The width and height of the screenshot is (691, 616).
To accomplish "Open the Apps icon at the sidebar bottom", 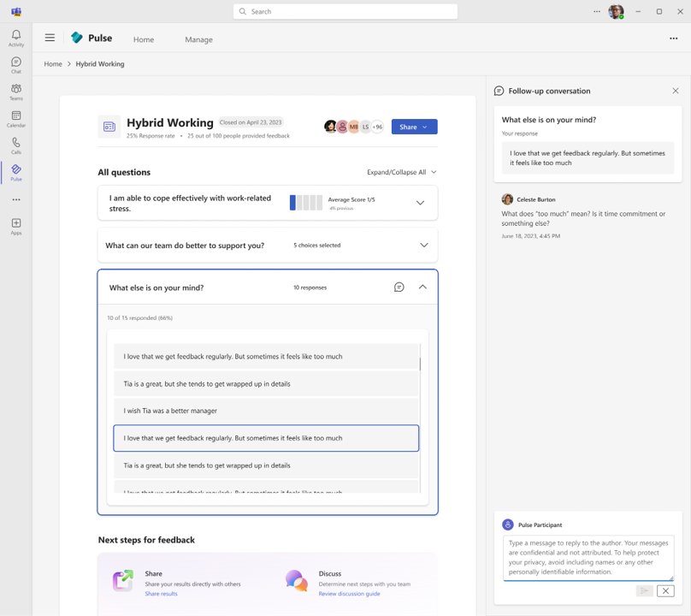I will [15, 224].
